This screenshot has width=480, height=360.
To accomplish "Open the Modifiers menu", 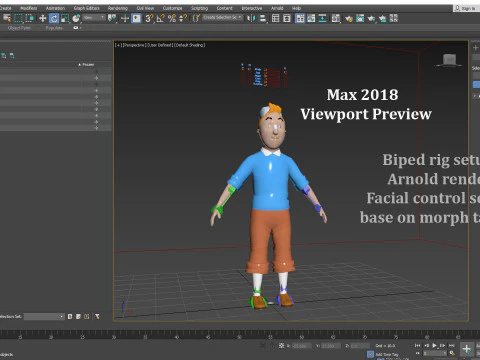I will (x=29, y=8).
